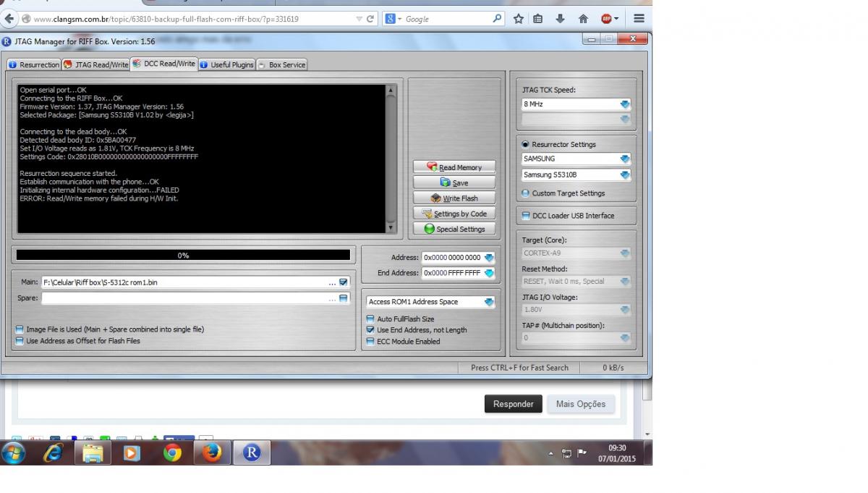Open the Resurrection tab
Screen dimensions: 868x493
34,64
